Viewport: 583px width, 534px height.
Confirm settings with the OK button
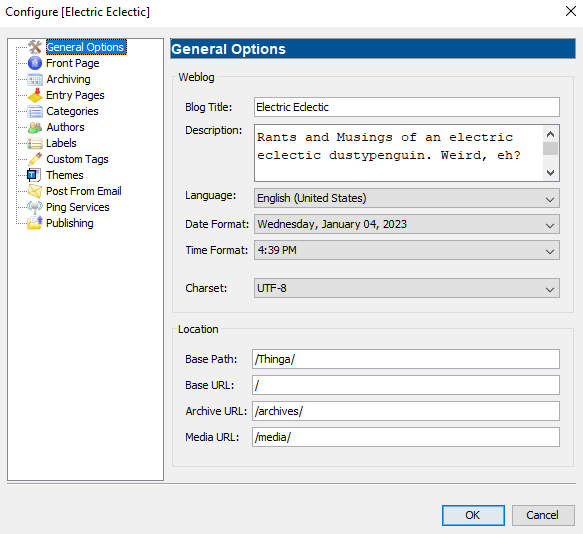point(473,515)
